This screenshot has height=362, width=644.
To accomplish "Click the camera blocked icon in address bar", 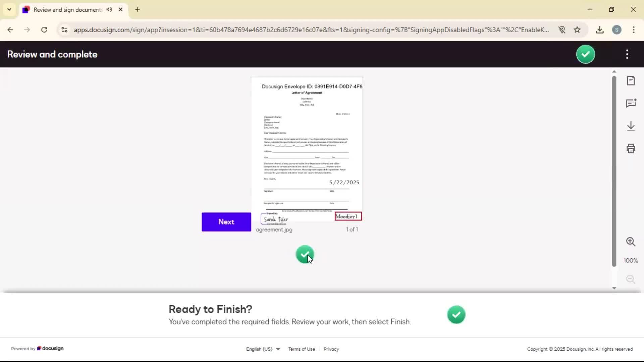I will pos(562,30).
